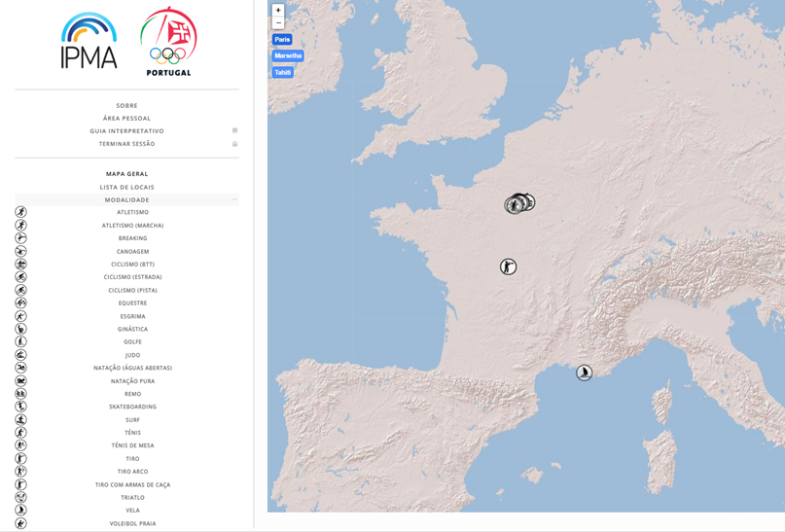Screen dimensions: 785x532
Task: Jump the map to Paris
Action: coord(282,40)
